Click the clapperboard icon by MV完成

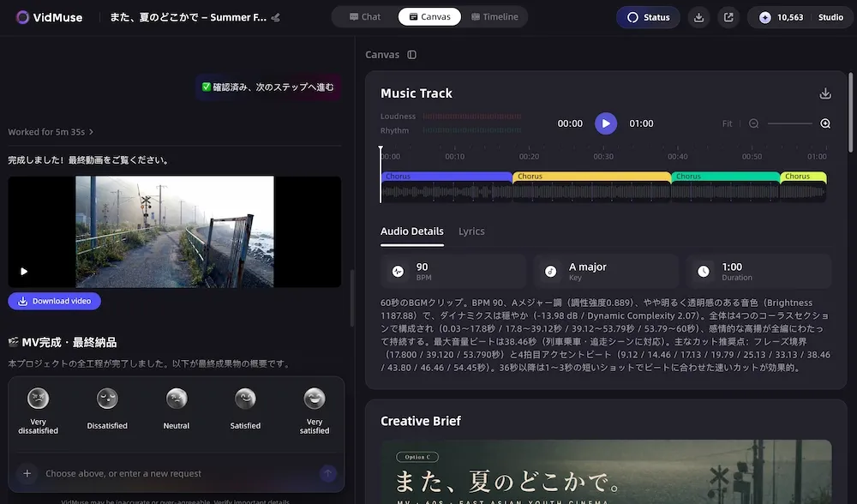click(x=14, y=342)
